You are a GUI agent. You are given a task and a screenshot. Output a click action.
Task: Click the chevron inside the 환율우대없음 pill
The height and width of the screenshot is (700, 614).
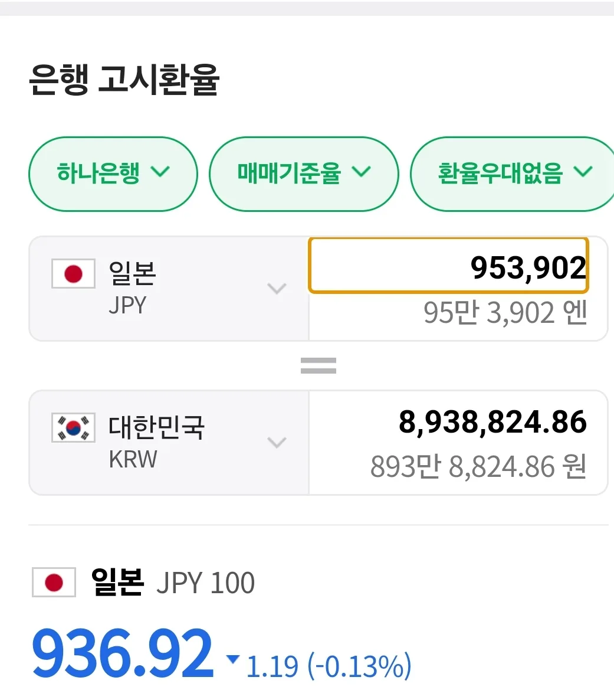583,171
